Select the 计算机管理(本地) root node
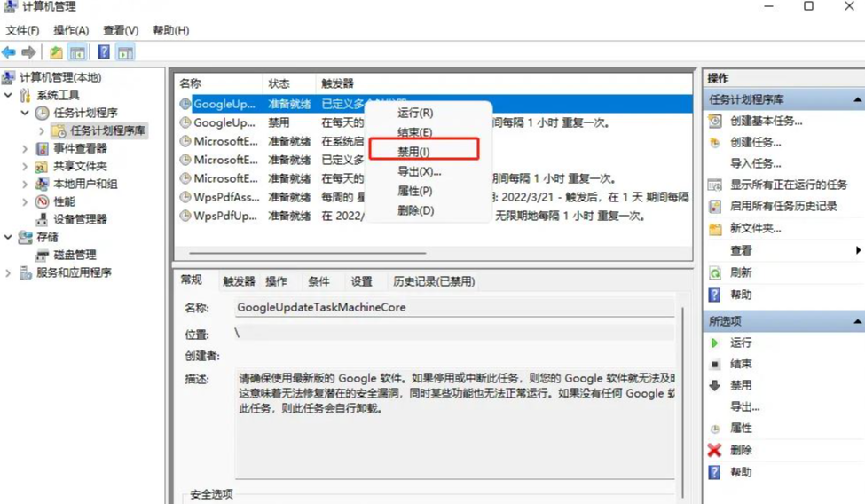The width and height of the screenshot is (865, 504). click(x=60, y=77)
